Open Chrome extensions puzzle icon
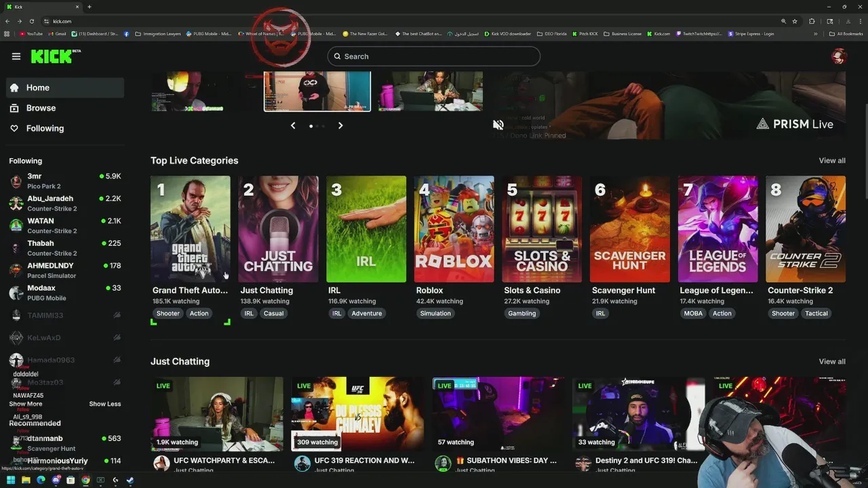The image size is (868, 488). point(812,21)
